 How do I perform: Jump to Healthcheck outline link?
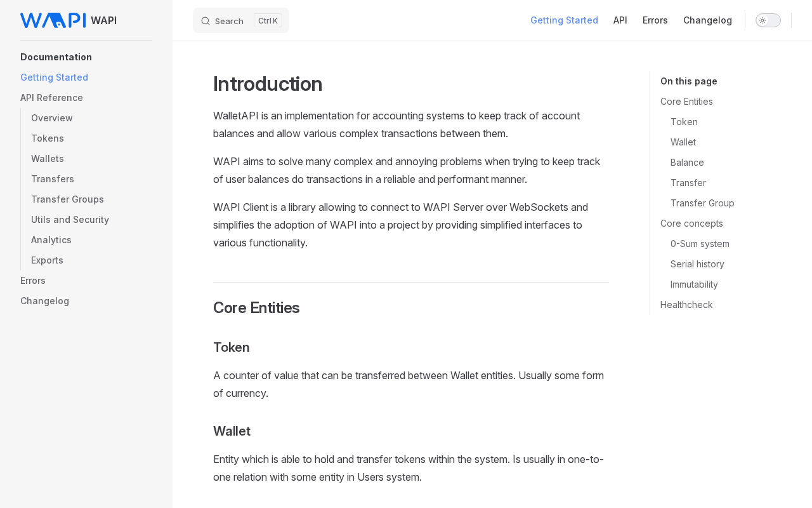pos(686,305)
